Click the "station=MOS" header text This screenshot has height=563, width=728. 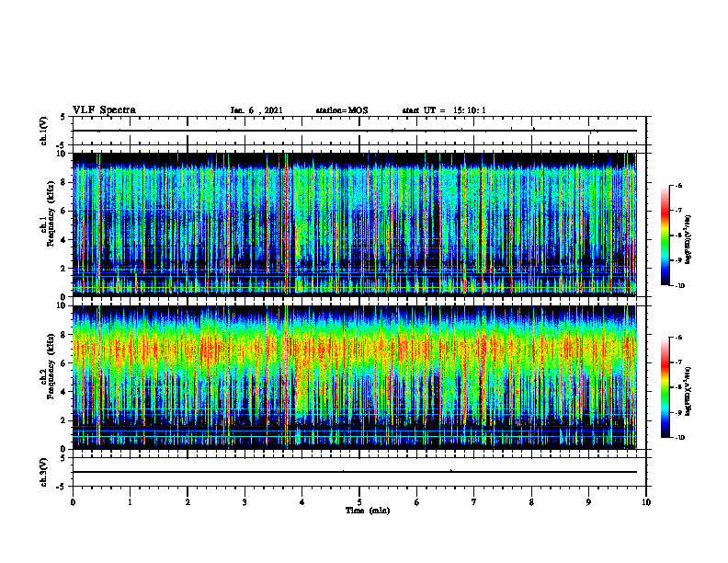click(x=342, y=110)
